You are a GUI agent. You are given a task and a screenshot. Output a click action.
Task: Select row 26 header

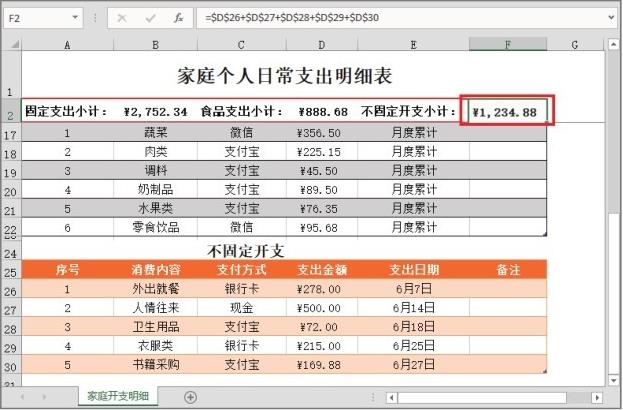tap(10, 290)
